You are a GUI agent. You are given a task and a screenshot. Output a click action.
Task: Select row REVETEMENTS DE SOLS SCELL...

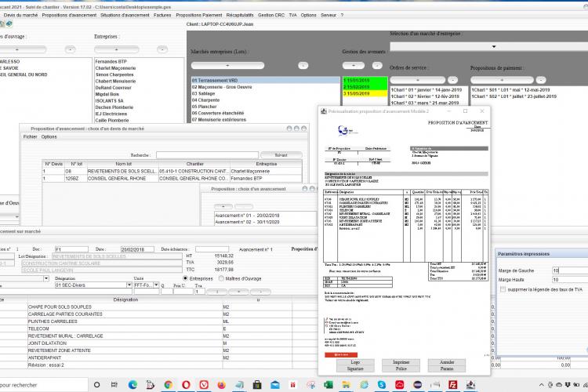coord(172,171)
